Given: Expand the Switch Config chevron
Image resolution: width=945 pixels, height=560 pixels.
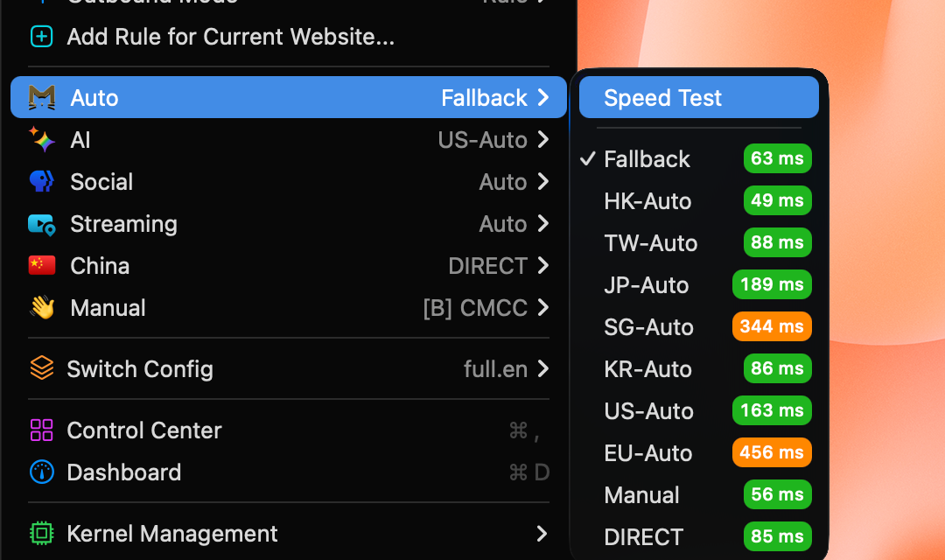Looking at the screenshot, I should (543, 369).
